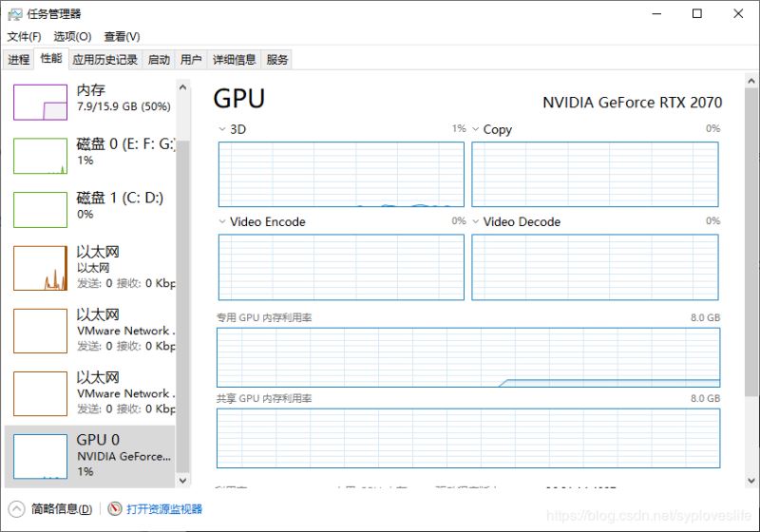Select the memory usage graph thumbnail
Image resolution: width=760 pixels, height=532 pixels.
[40, 102]
